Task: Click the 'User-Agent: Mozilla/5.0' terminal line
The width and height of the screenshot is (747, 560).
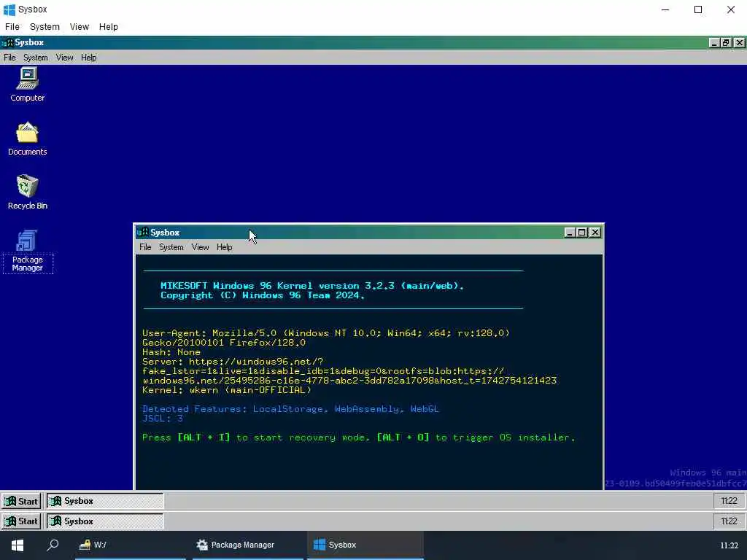Action: coord(326,332)
